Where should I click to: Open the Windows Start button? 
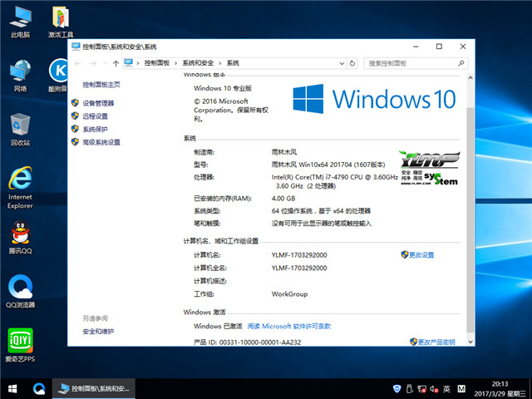(12, 389)
